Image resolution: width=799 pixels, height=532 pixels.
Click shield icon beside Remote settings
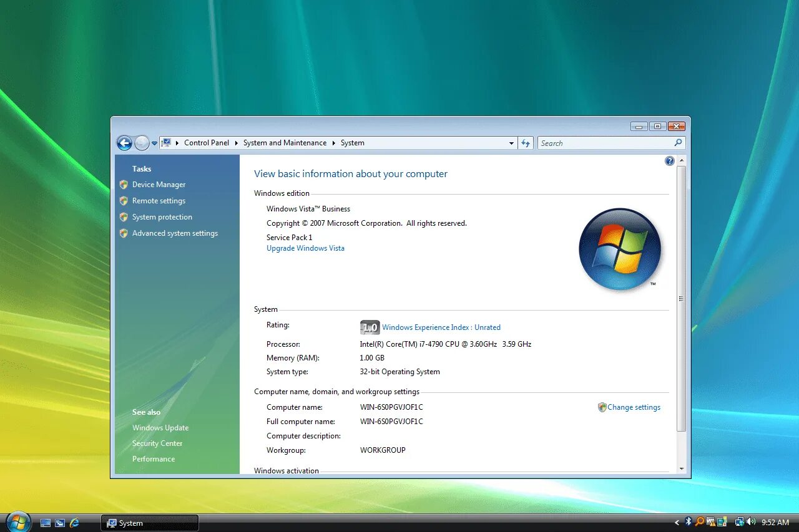pyautogui.click(x=124, y=201)
